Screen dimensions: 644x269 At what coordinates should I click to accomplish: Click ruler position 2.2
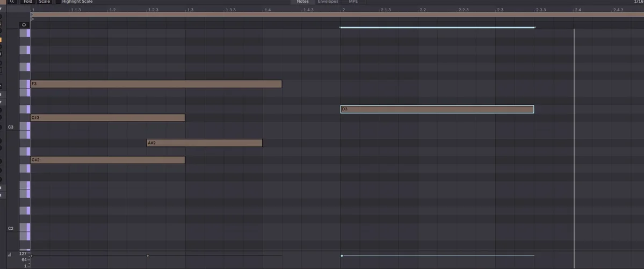[422, 10]
